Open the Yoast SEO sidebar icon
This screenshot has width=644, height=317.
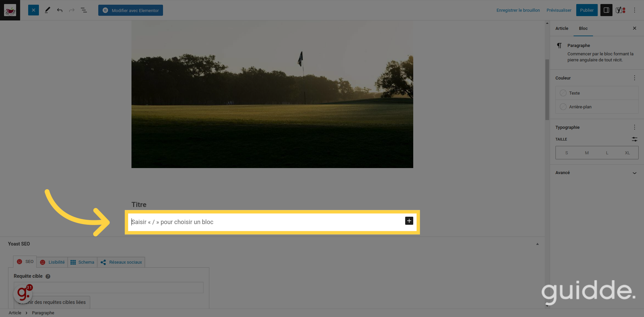coord(621,10)
